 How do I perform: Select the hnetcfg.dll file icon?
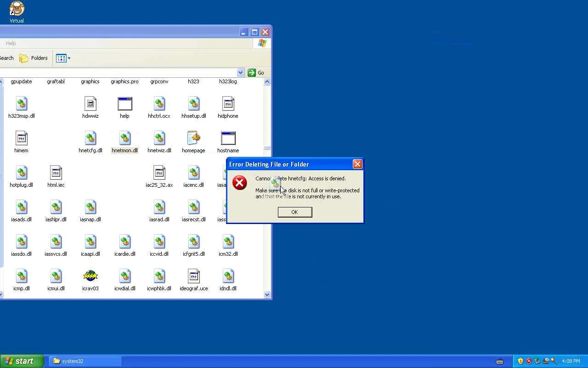pyautogui.click(x=90, y=138)
